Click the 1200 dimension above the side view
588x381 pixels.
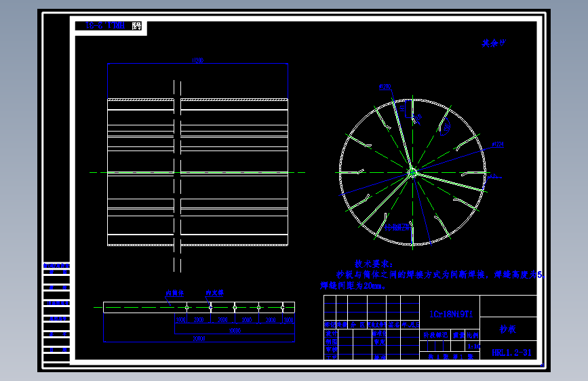197,60
